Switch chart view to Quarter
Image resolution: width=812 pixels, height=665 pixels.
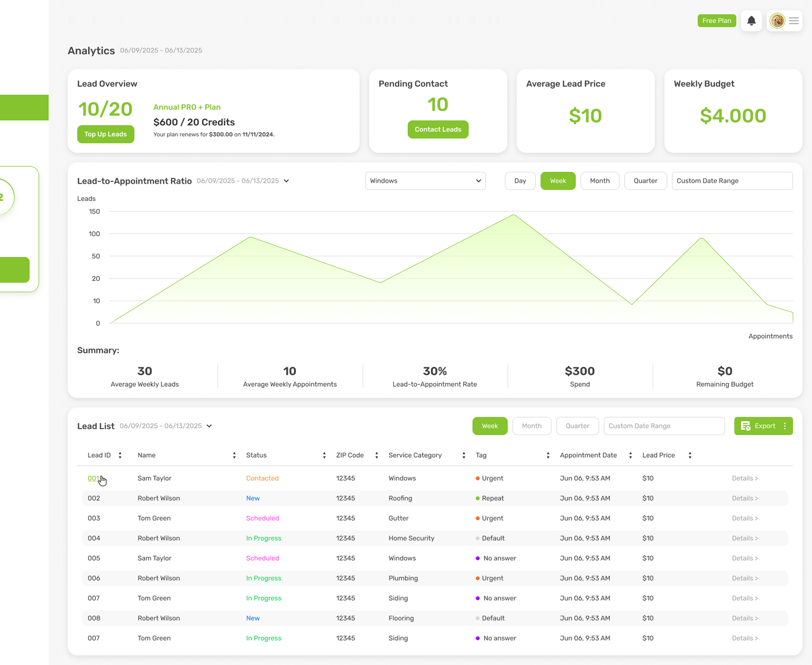(x=645, y=181)
